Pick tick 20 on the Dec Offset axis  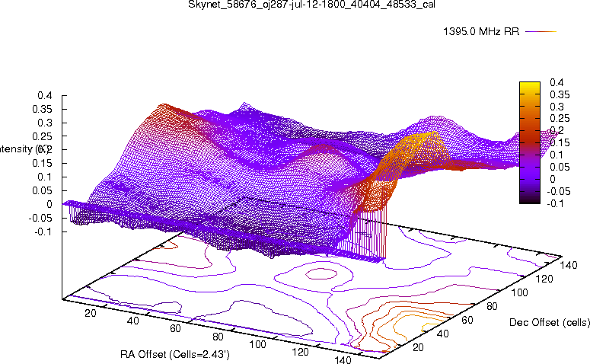[x=418, y=347]
